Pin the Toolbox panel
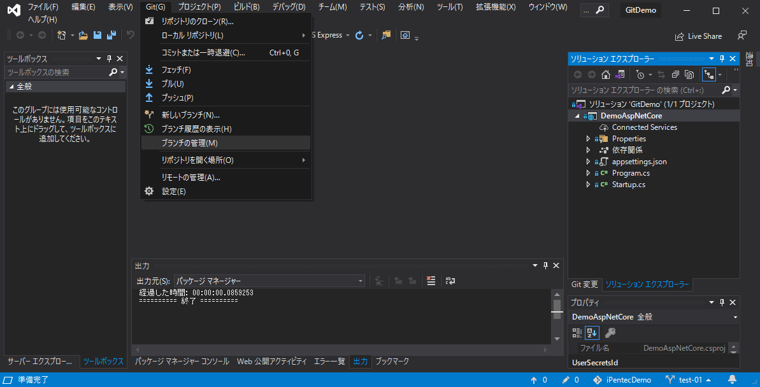Viewport: 760px width, 387px height. tap(109, 59)
